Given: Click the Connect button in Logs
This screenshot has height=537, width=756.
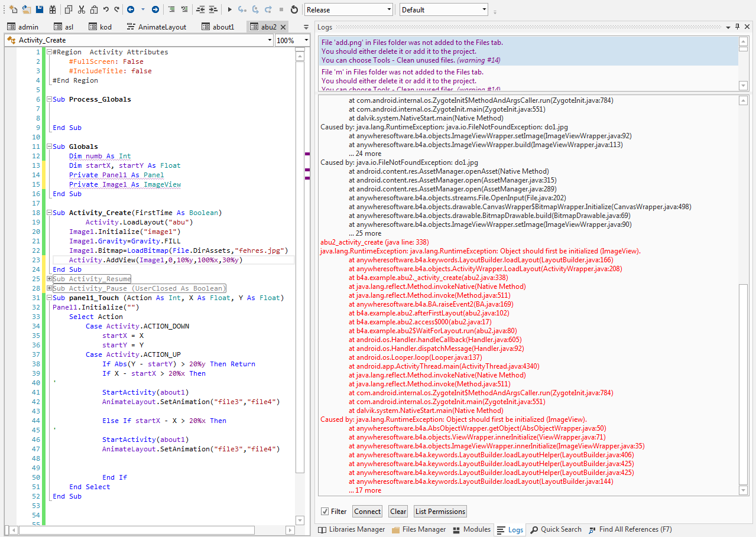Looking at the screenshot, I should tap(367, 511).
